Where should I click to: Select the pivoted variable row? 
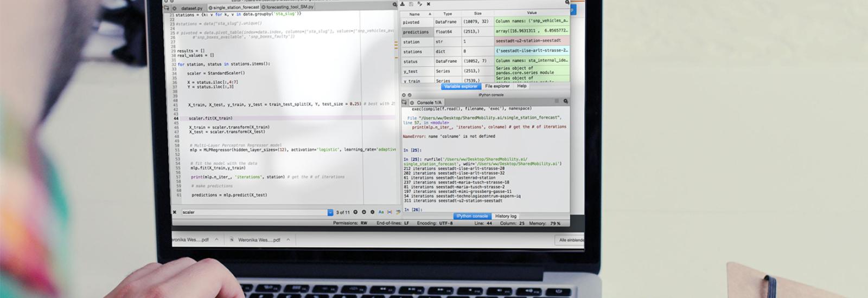pos(486,22)
